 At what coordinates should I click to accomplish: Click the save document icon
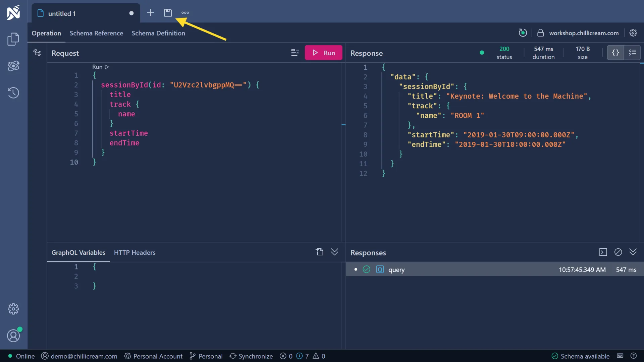(x=168, y=13)
